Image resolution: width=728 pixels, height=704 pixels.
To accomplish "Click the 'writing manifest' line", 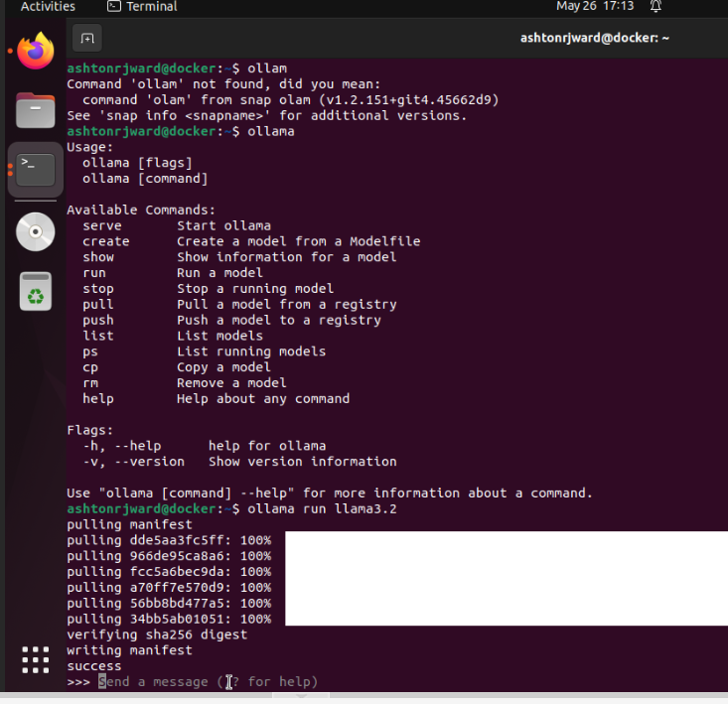I will (x=129, y=650).
